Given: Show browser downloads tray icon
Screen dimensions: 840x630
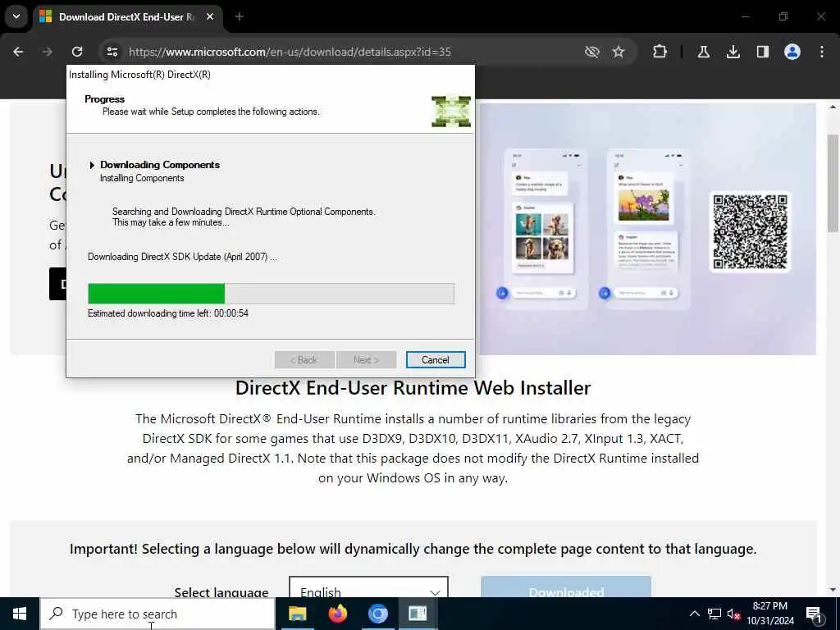Looking at the screenshot, I should (733, 52).
